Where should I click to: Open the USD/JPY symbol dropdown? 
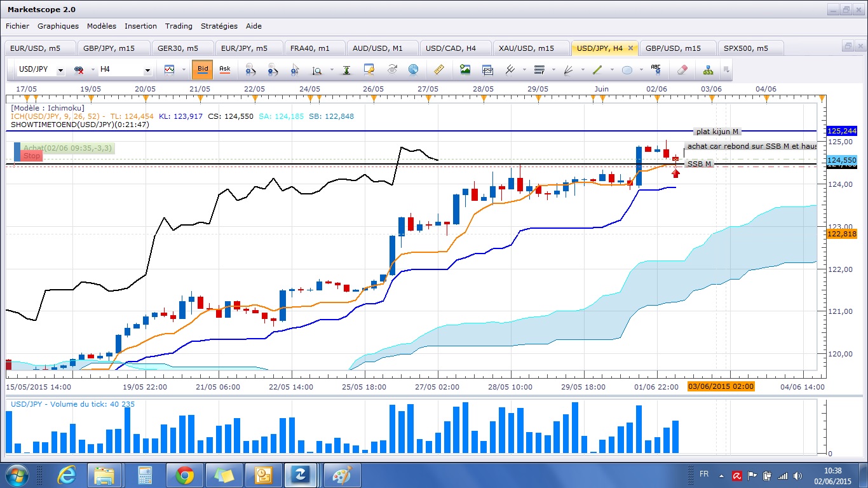(x=41, y=70)
